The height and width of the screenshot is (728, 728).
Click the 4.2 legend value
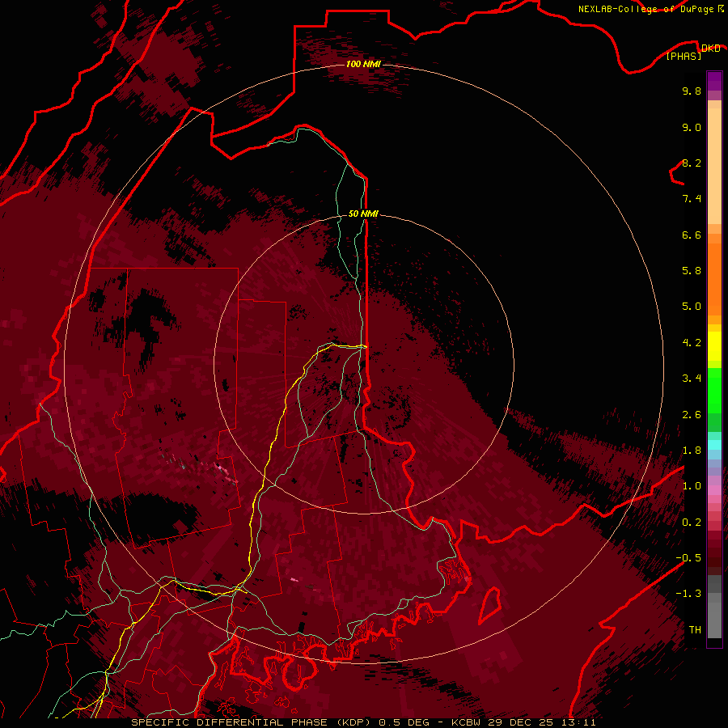click(692, 343)
